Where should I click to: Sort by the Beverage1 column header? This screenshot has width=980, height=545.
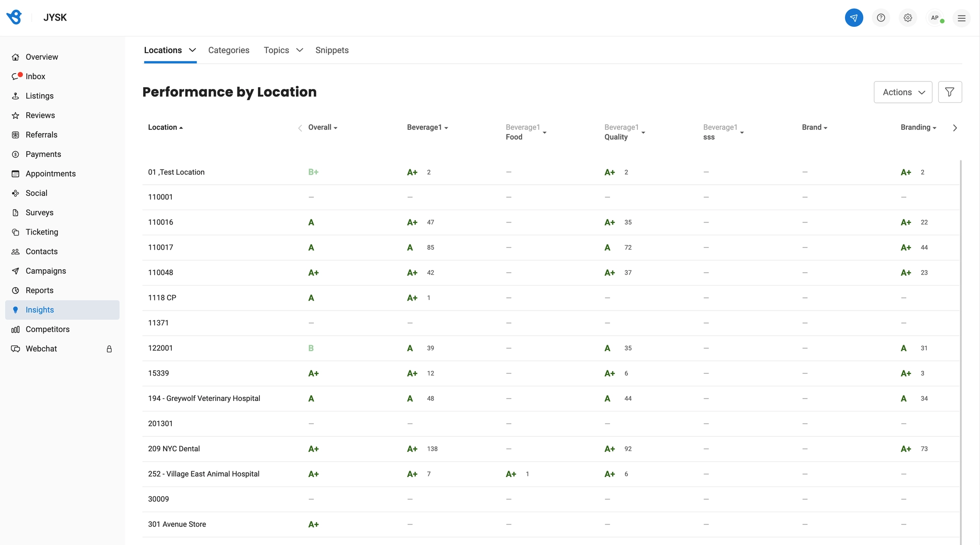click(x=427, y=127)
